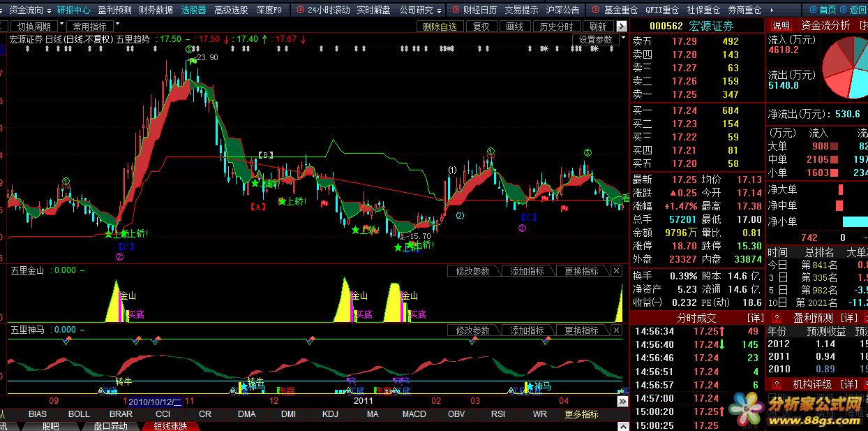Open 实时解盘 in the top bar
Screen dimensions: 868x431
[373, 10]
